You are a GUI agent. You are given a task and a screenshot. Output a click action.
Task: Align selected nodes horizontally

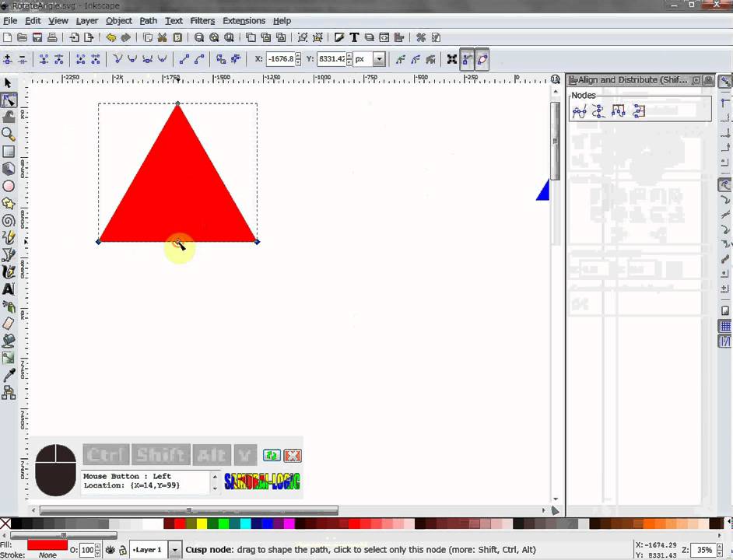pos(579,111)
